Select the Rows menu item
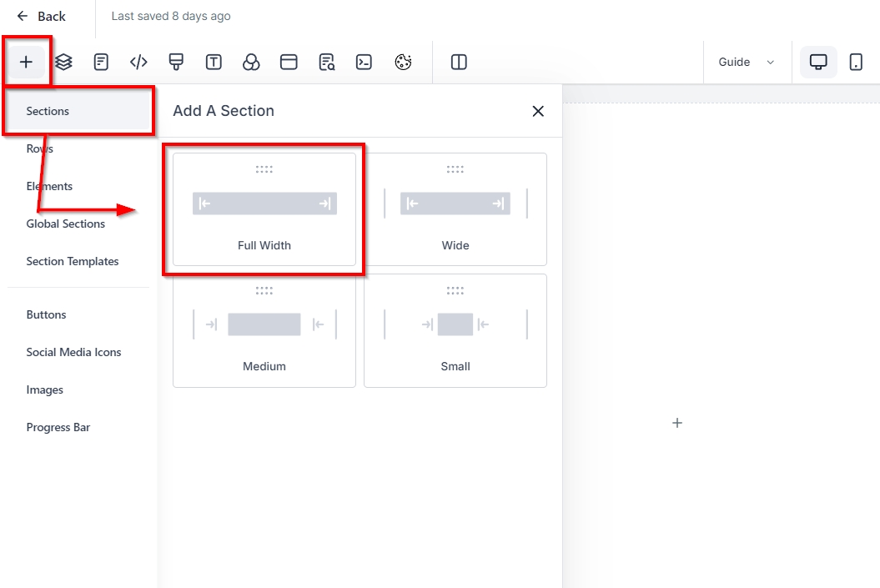The width and height of the screenshot is (880, 588). pyautogui.click(x=40, y=148)
